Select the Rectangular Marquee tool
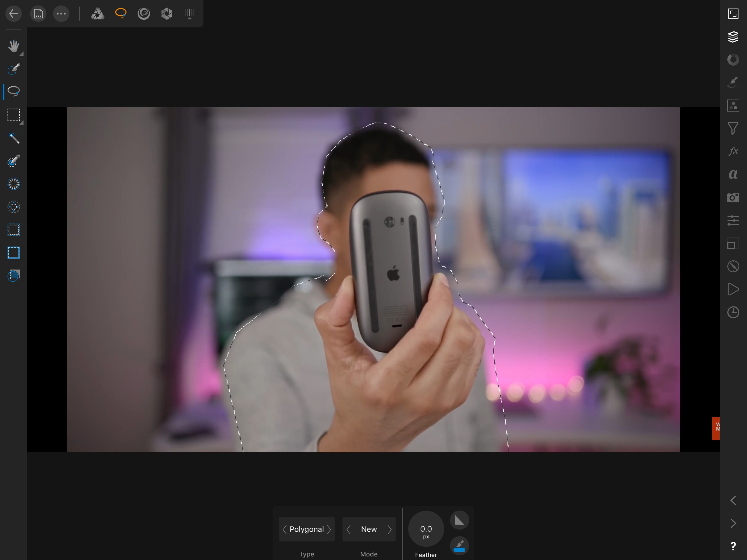The image size is (747, 560). pyautogui.click(x=14, y=115)
